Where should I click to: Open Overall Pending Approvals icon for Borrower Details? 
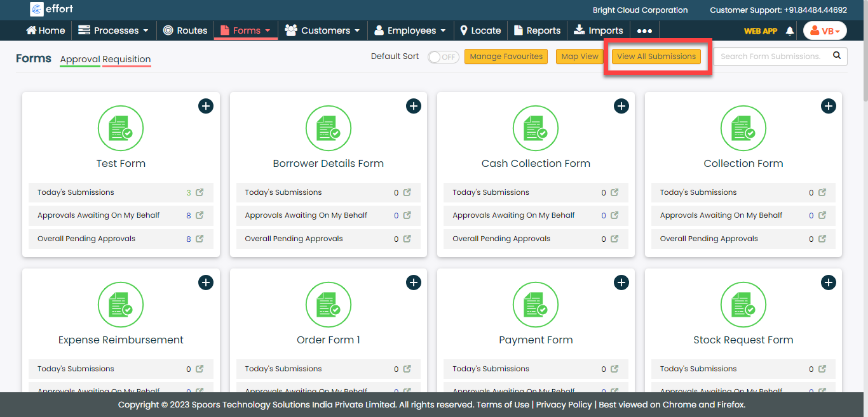pos(407,239)
